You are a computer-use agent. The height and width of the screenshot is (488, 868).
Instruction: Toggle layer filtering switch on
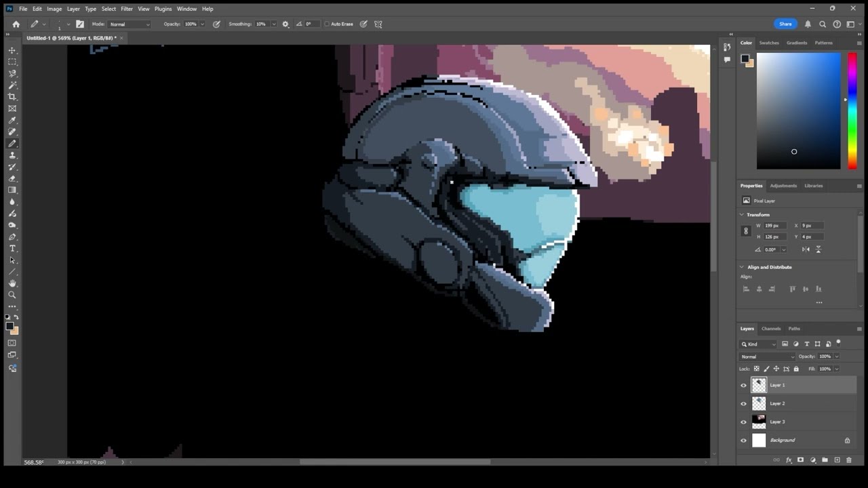838,342
